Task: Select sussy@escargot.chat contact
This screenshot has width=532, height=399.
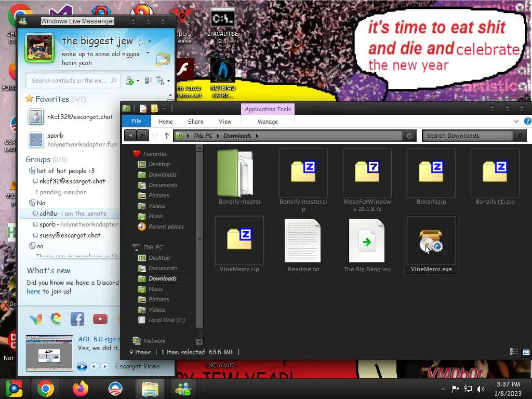Action: coord(70,235)
